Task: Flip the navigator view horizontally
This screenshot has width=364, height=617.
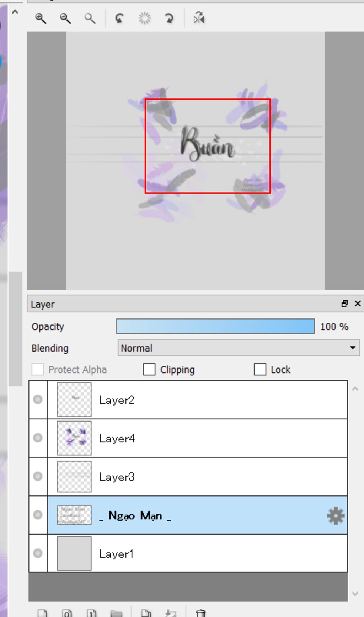Action: click(x=199, y=18)
